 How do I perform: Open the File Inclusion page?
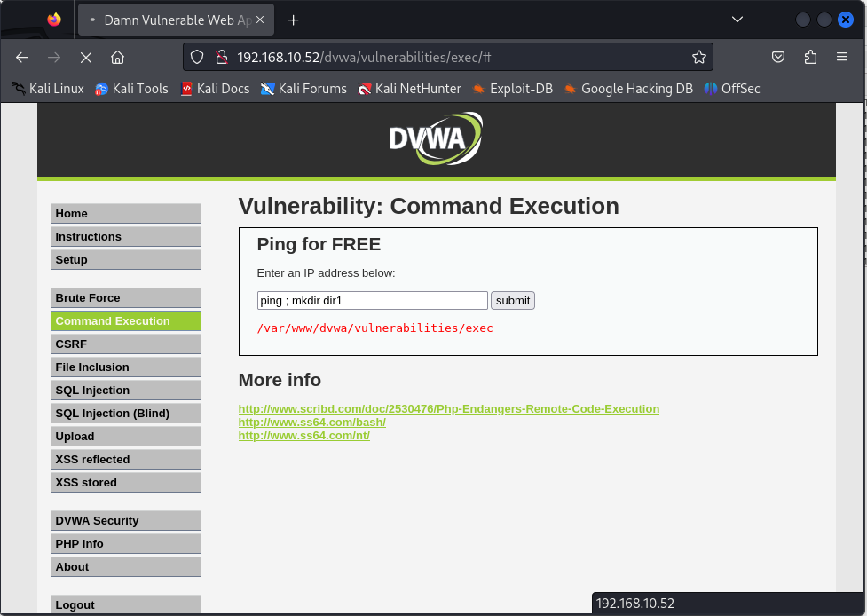(x=126, y=367)
